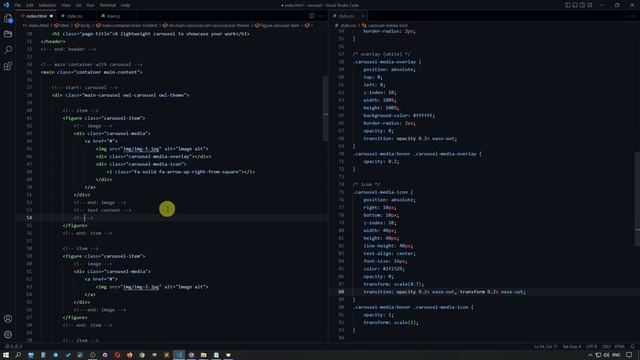Click line number 54 in left editor

click(29, 218)
